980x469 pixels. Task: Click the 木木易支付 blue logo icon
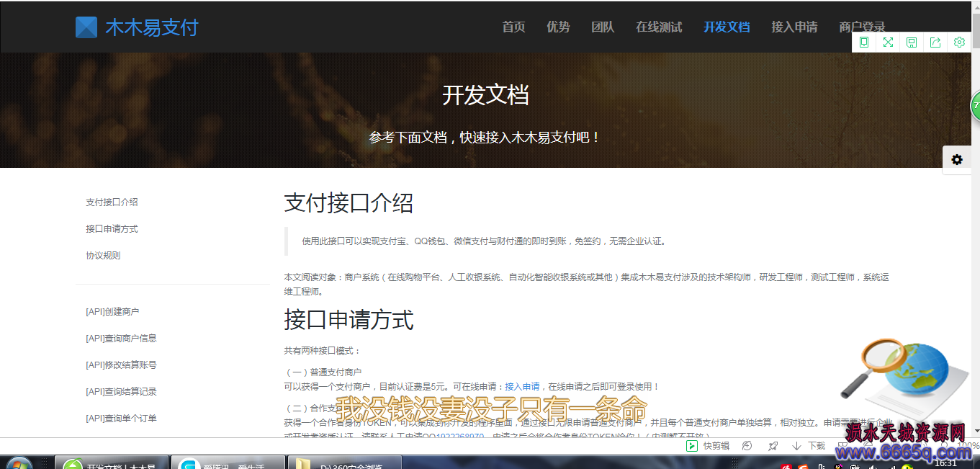(86, 27)
